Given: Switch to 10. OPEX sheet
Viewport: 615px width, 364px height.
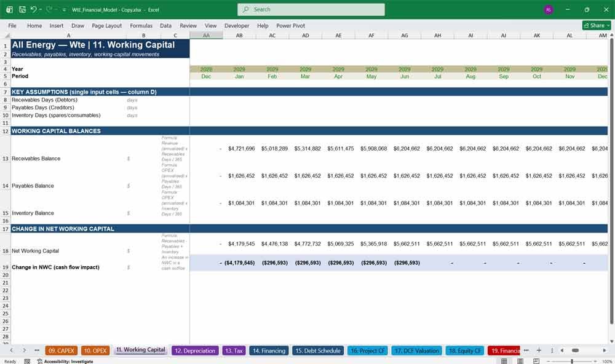Looking at the screenshot, I should click(x=95, y=350).
